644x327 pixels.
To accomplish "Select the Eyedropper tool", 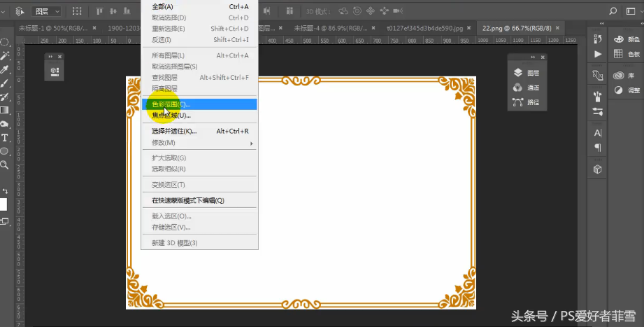I will (4, 70).
